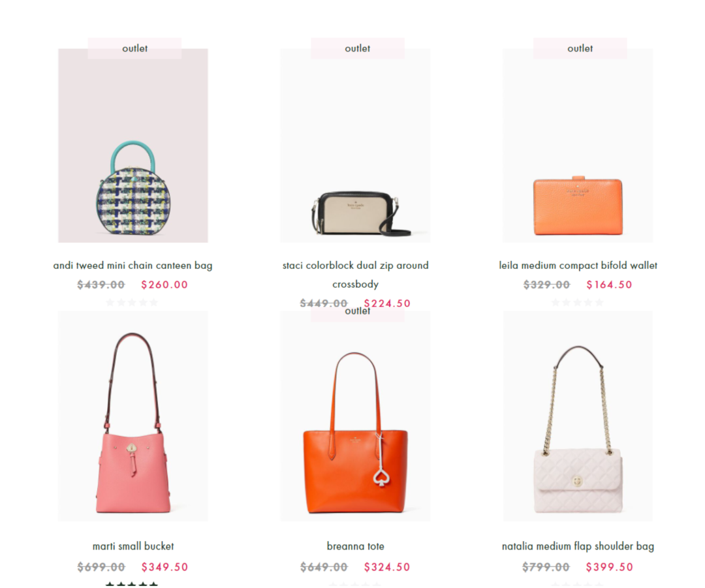Screen dimensions: 705x588
Task: View the orange leila bifold wallet image
Action: tap(578, 146)
